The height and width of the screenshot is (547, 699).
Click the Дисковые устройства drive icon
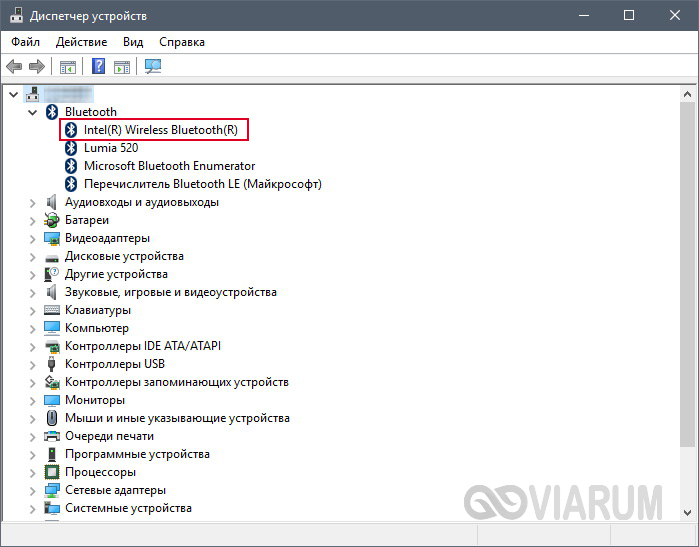pos(52,258)
